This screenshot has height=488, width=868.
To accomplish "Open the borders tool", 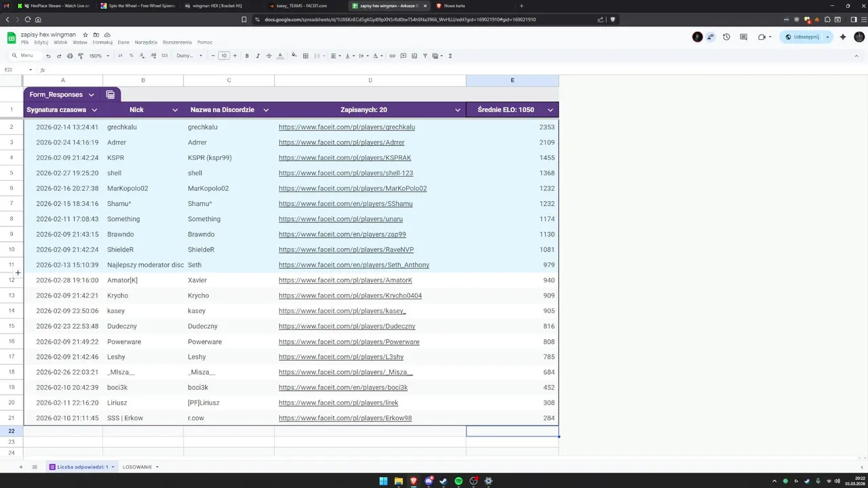I will [306, 56].
